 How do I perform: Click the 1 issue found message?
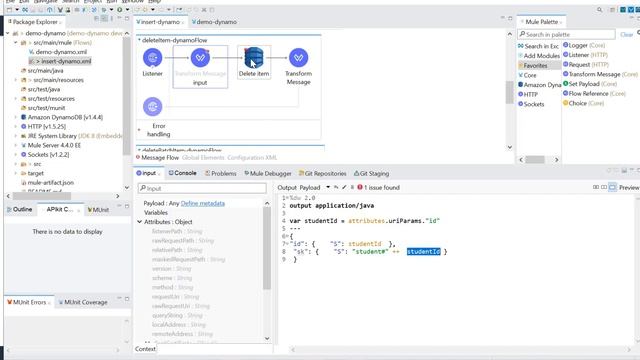(382, 187)
